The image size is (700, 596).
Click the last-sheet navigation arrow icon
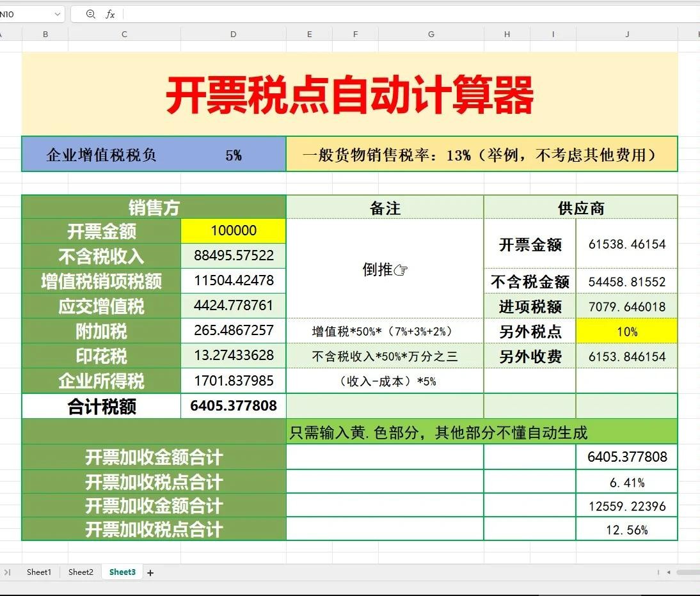8,572
